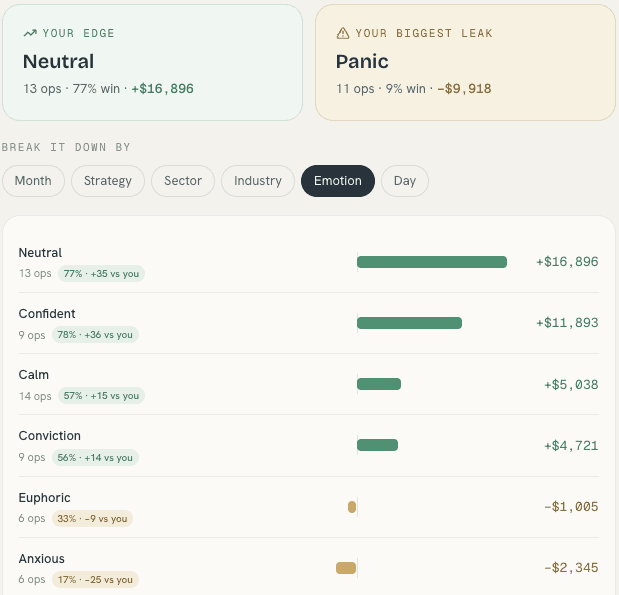Open the Your Biggest Leak Panic card
This screenshot has width=619, height=595.
click(465, 62)
